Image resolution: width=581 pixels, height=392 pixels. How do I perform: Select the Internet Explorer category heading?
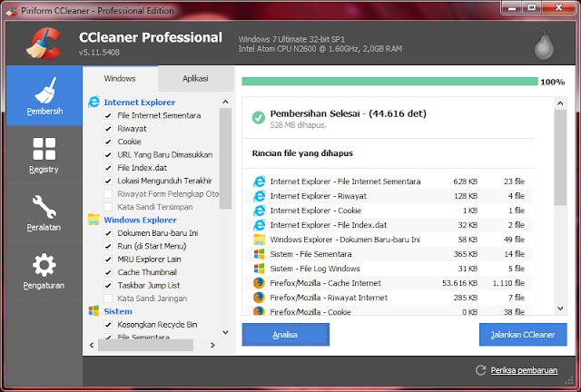click(x=139, y=103)
